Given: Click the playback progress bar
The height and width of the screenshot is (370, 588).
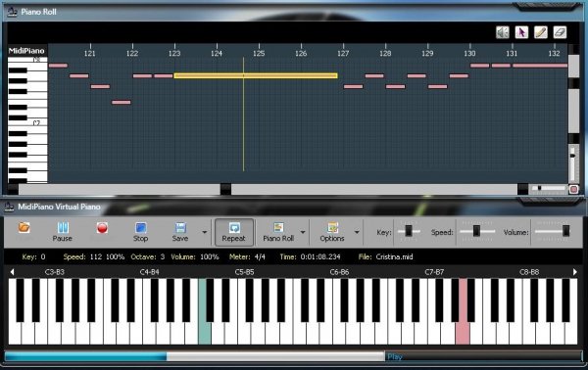Looking at the screenshot, I should tap(195, 356).
